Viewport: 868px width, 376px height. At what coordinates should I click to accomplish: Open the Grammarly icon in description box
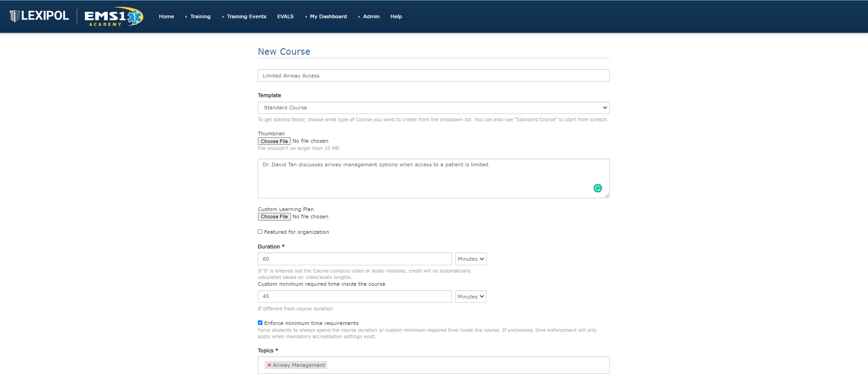(597, 188)
